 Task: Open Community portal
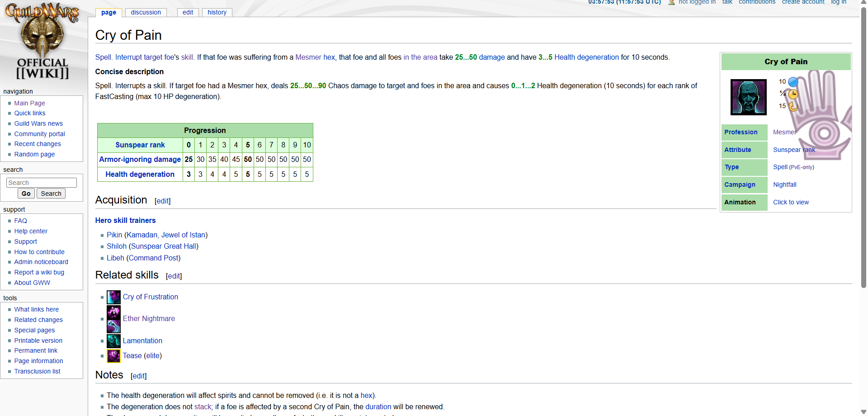coord(39,134)
